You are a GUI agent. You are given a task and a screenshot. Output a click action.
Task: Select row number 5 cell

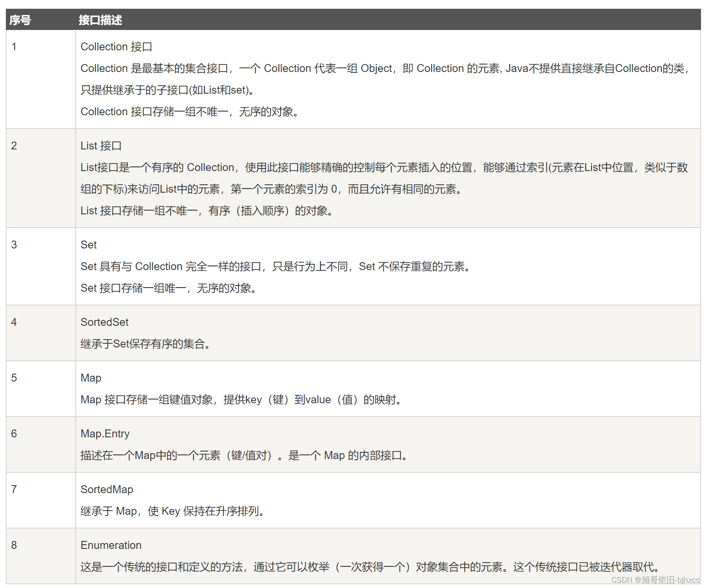[41, 389]
